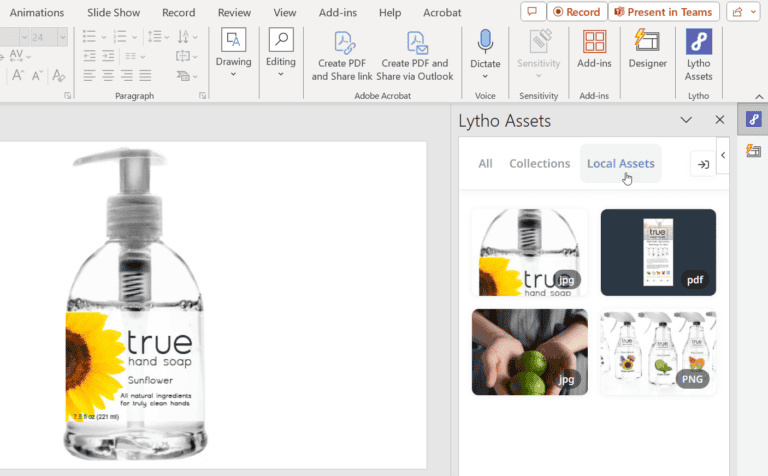Open the Lytho Assets ribbon button

point(698,55)
